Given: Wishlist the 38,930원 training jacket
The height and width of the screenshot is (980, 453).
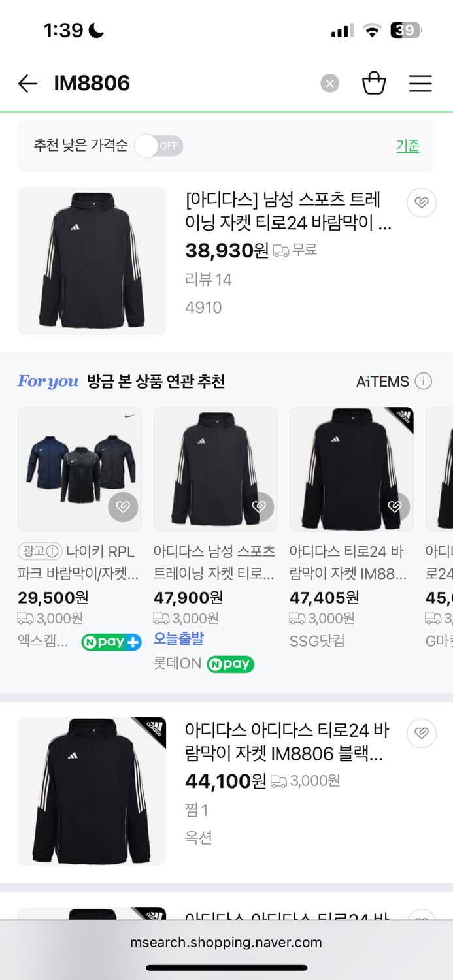Looking at the screenshot, I should coord(422,203).
